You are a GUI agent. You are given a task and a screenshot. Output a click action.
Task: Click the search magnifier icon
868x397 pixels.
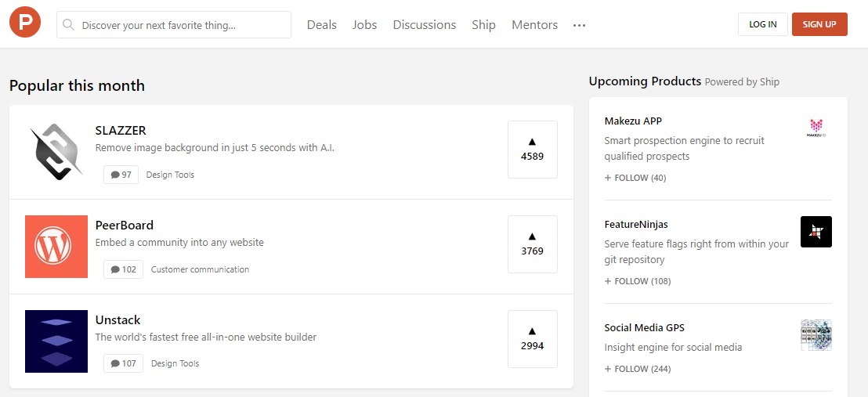[69, 25]
